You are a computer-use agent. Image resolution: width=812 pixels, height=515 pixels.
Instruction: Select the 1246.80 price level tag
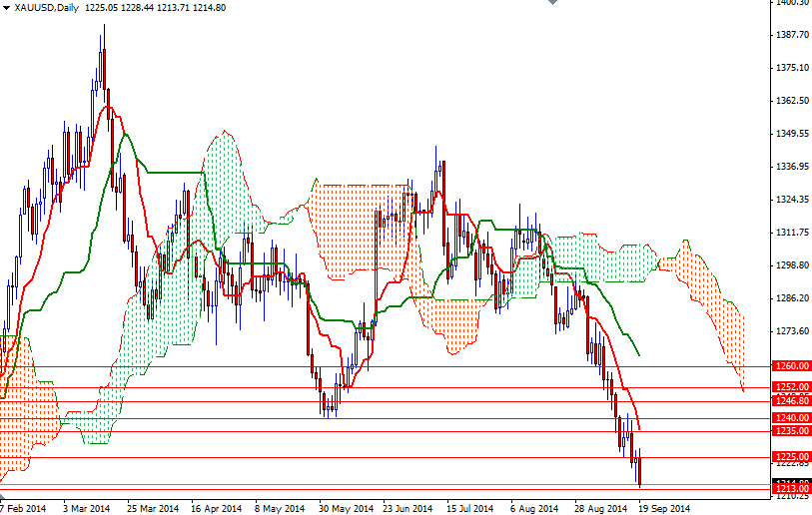(792, 401)
